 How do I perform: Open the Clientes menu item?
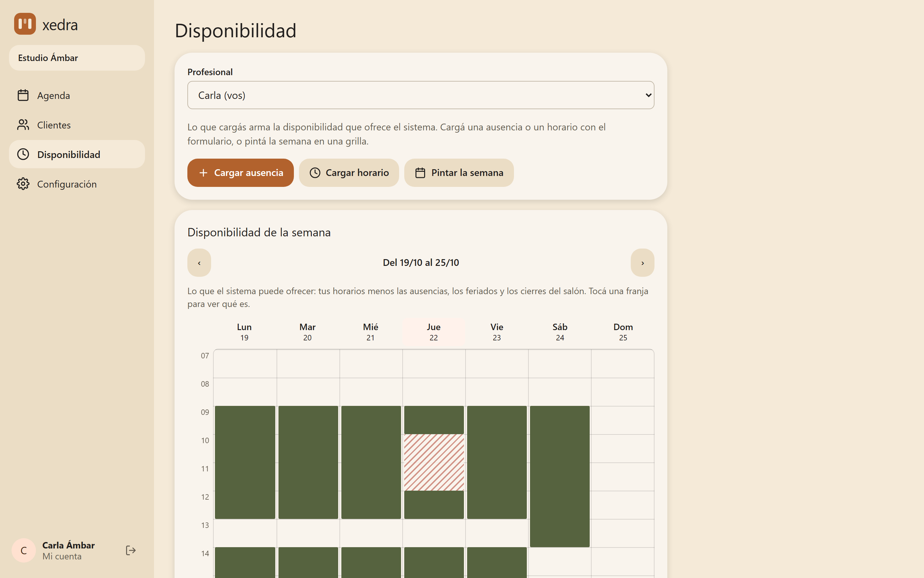[x=77, y=125]
